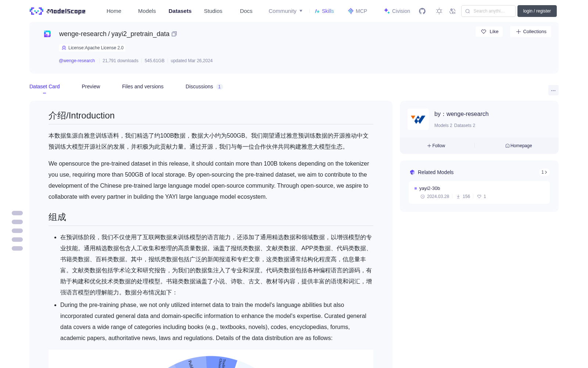Click login / register button

(537, 11)
